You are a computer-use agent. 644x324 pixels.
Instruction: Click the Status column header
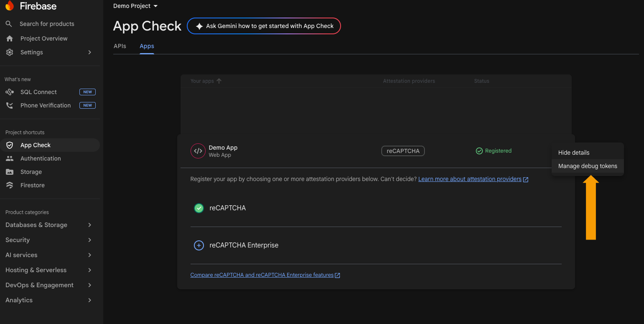tap(481, 81)
